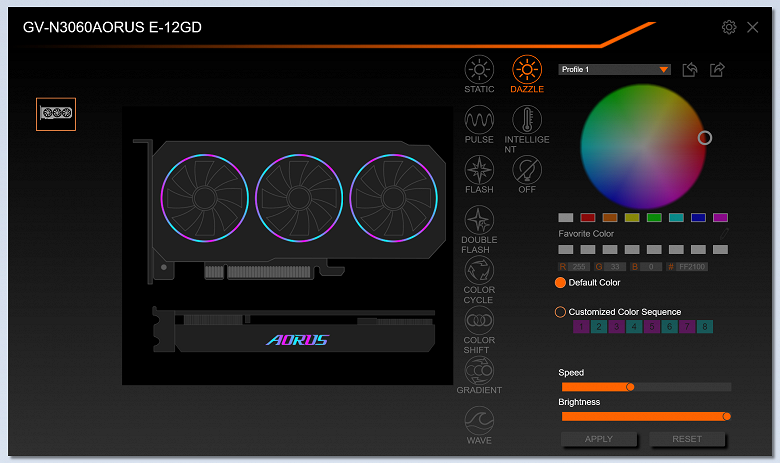Choose the PULSE lighting effect

tap(479, 120)
